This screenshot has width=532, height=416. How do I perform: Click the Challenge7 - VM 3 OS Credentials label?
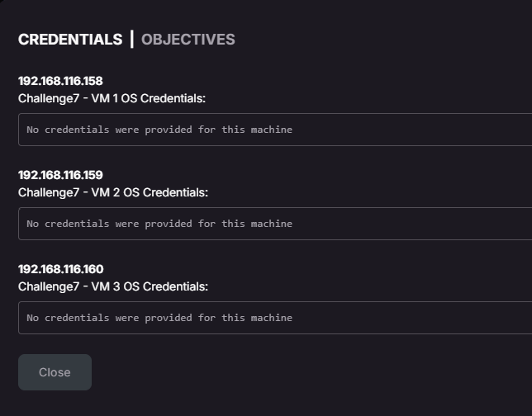click(x=113, y=286)
